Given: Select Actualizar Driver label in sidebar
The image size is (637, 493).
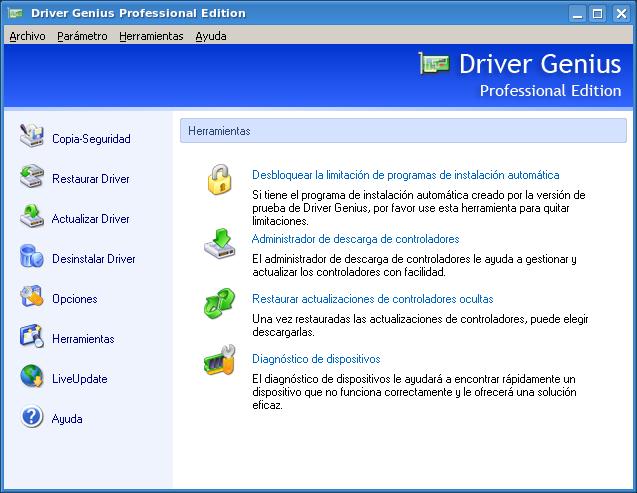Looking at the screenshot, I should (x=91, y=219).
